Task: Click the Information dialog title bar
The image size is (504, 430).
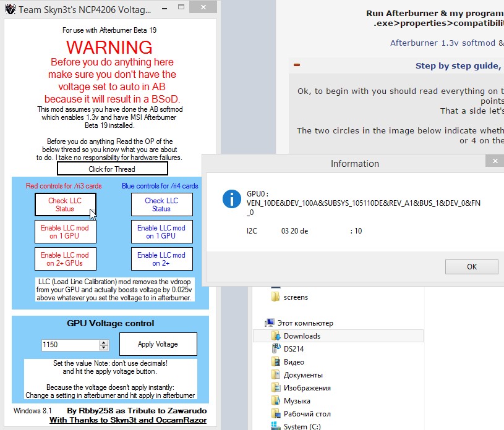Action: tap(355, 164)
